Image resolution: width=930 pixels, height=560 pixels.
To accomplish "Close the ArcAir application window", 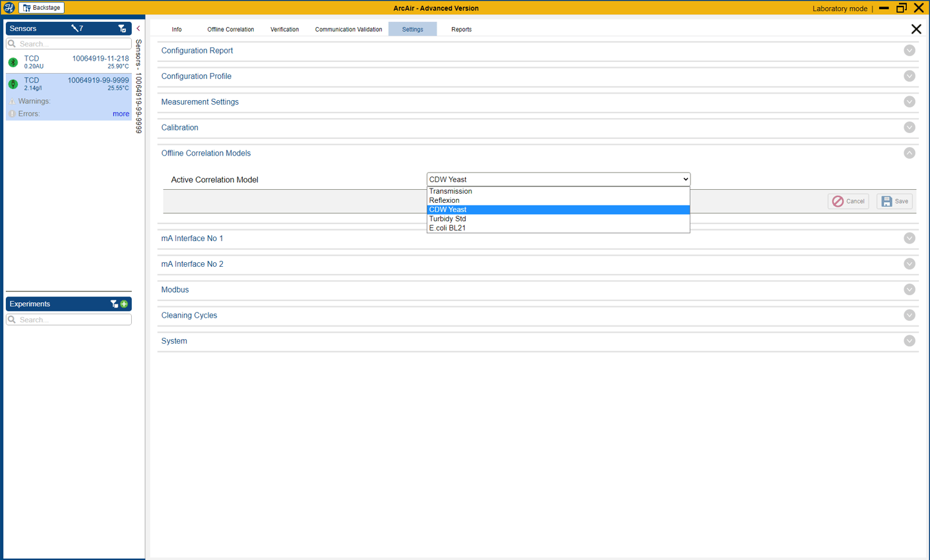I will click(x=918, y=8).
